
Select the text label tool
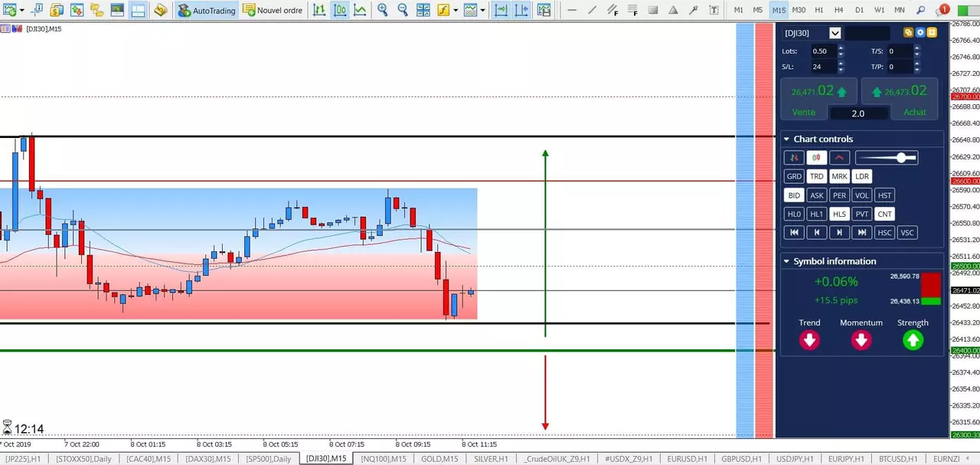[714, 11]
